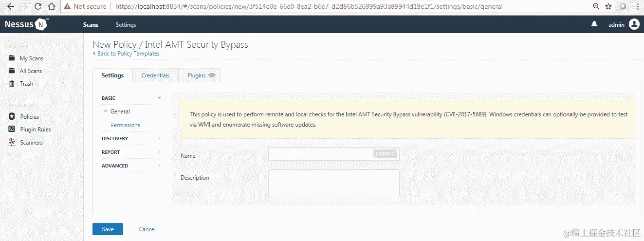Go back with the browser back arrow
This screenshot has width=644, height=241.
pyautogui.click(x=11, y=7)
